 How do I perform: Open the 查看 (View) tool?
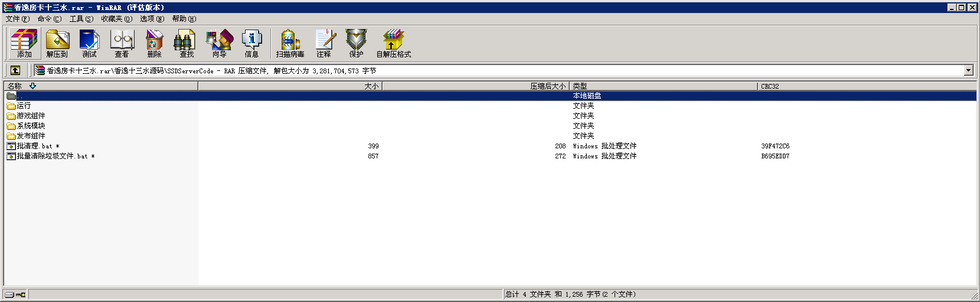coord(122,43)
